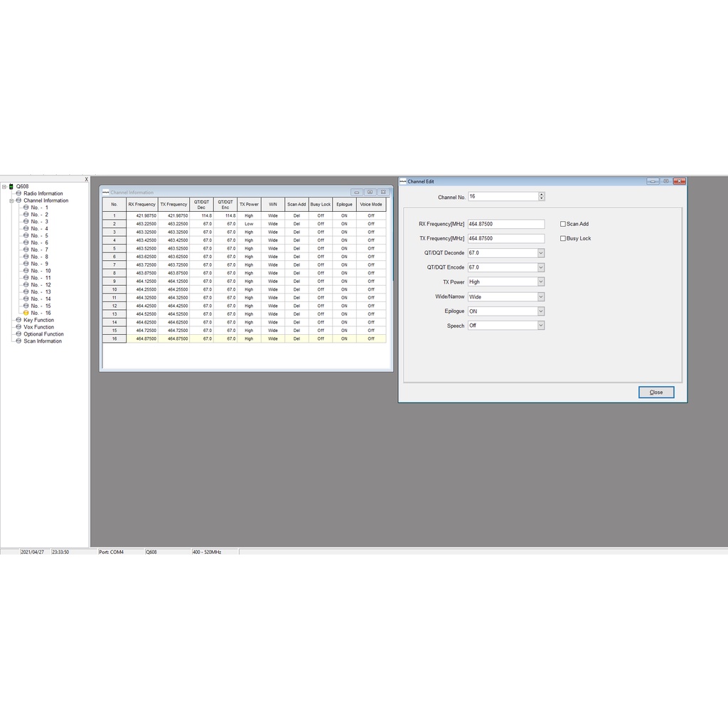Open the Wide/Narrow dropdown
This screenshot has width=728, height=728.
541,296
